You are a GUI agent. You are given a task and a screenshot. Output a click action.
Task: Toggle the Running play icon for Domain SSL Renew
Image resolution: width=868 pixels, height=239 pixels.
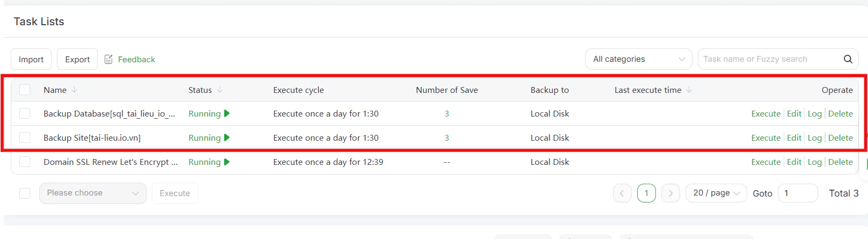(227, 162)
